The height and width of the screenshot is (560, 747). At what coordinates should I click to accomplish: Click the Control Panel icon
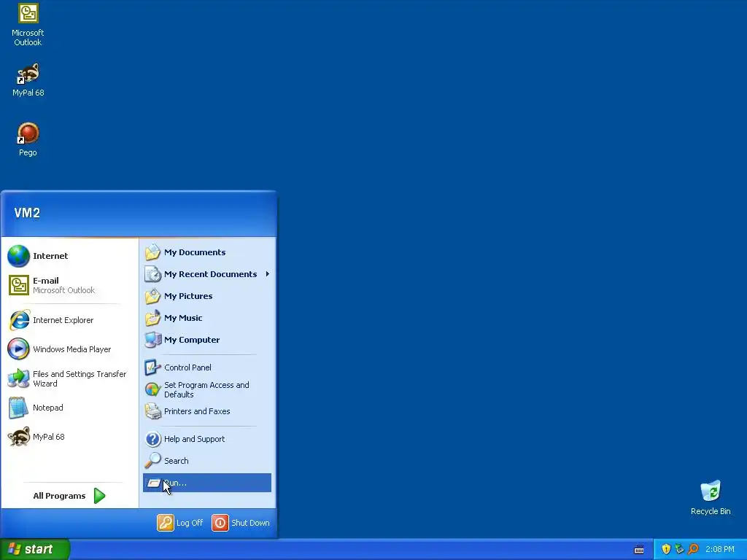pyautogui.click(x=153, y=367)
